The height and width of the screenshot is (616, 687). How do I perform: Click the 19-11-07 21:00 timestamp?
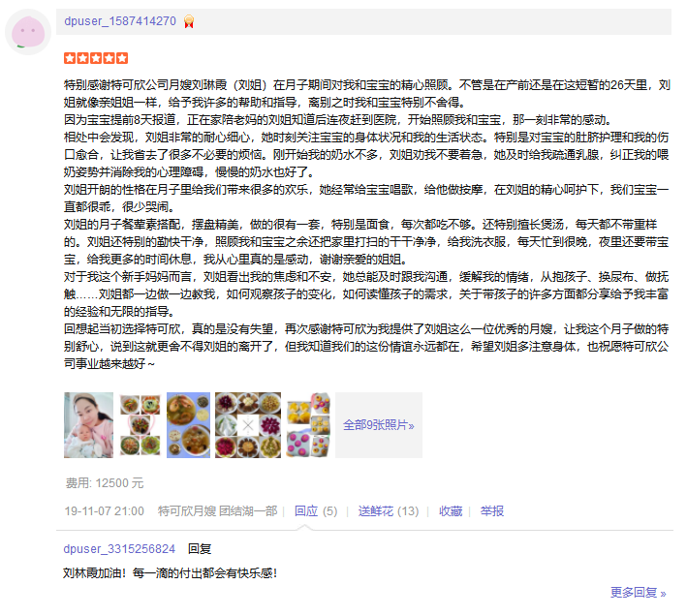pyautogui.click(x=105, y=511)
